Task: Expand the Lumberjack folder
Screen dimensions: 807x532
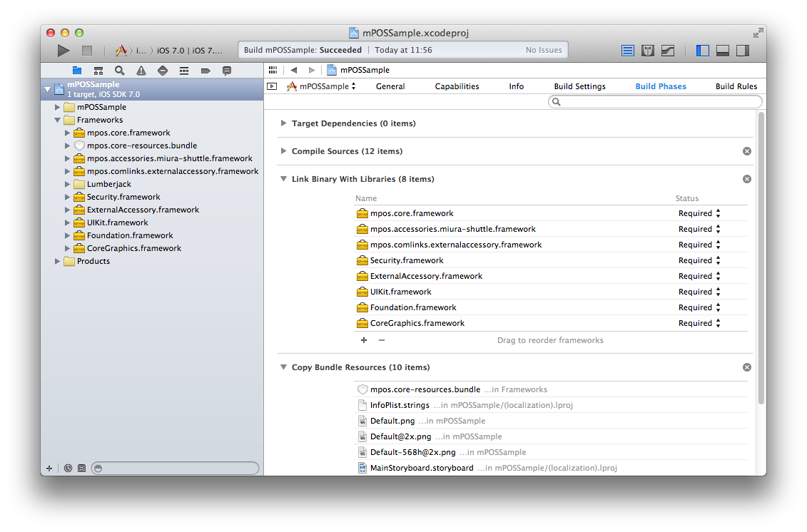Action: [67, 184]
